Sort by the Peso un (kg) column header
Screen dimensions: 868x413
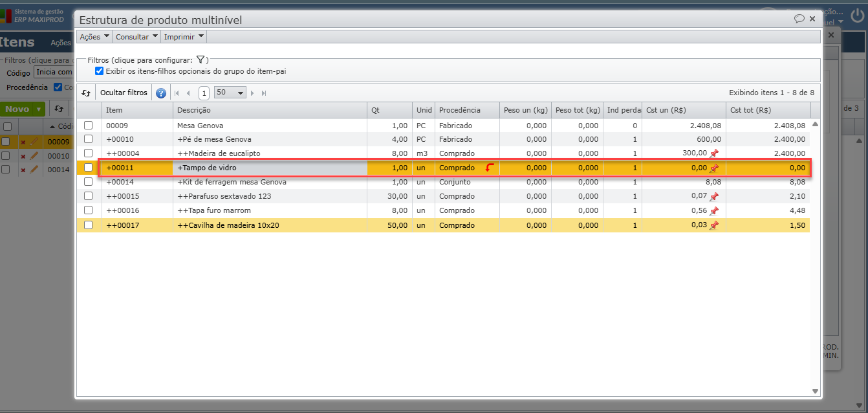click(525, 110)
